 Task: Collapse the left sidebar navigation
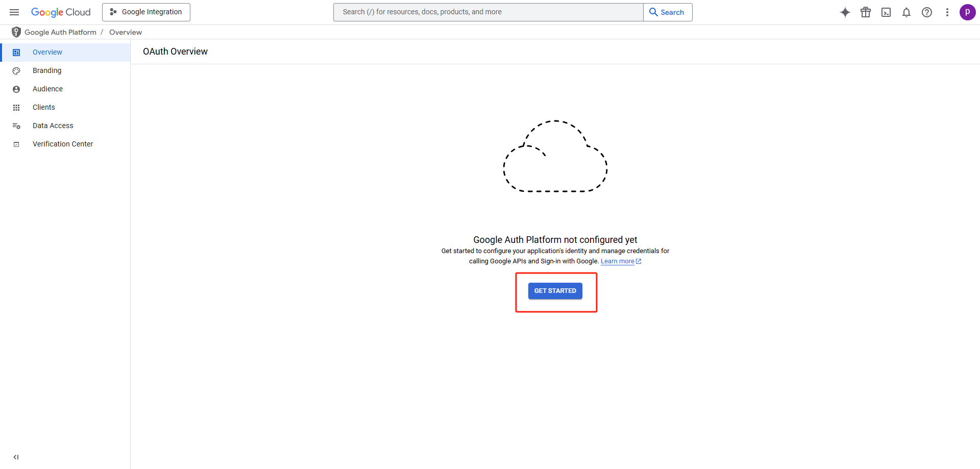(16, 457)
